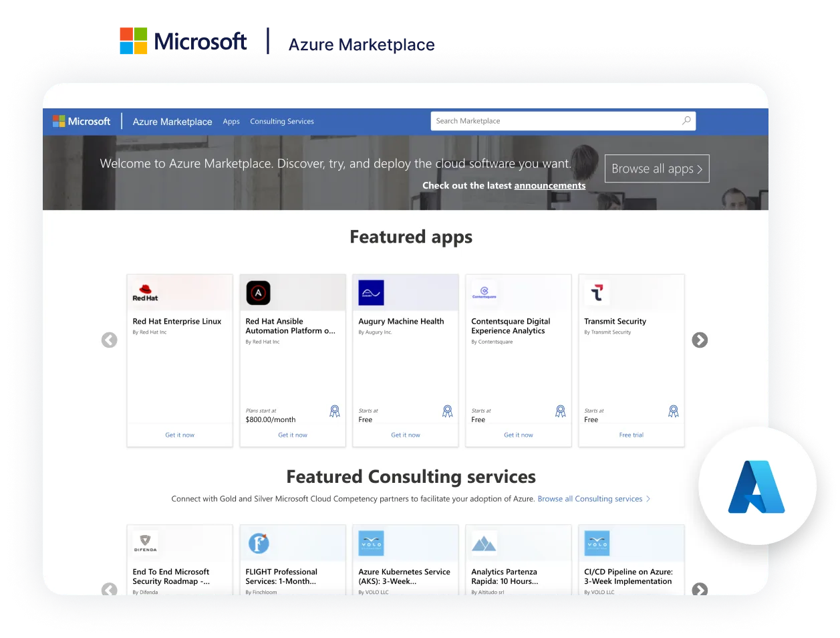Open the Augury Machine Health title

tap(401, 322)
